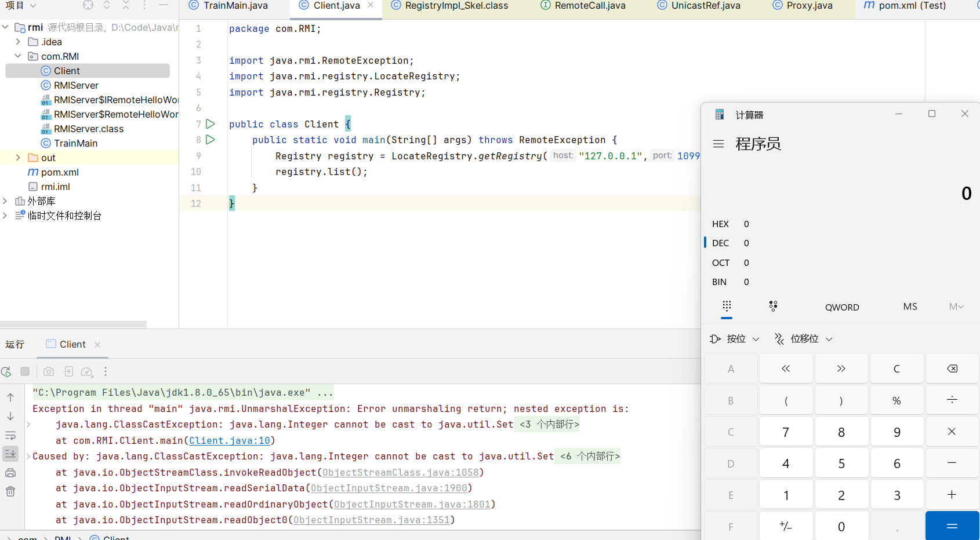The height and width of the screenshot is (540, 980).
Task: Expand the out folder
Action: click(x=18, y=158)
